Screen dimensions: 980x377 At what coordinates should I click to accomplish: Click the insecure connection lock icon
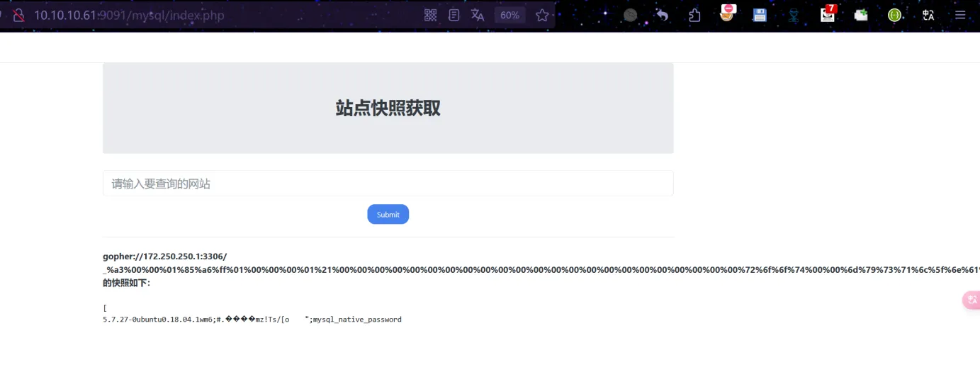(18, 15)
